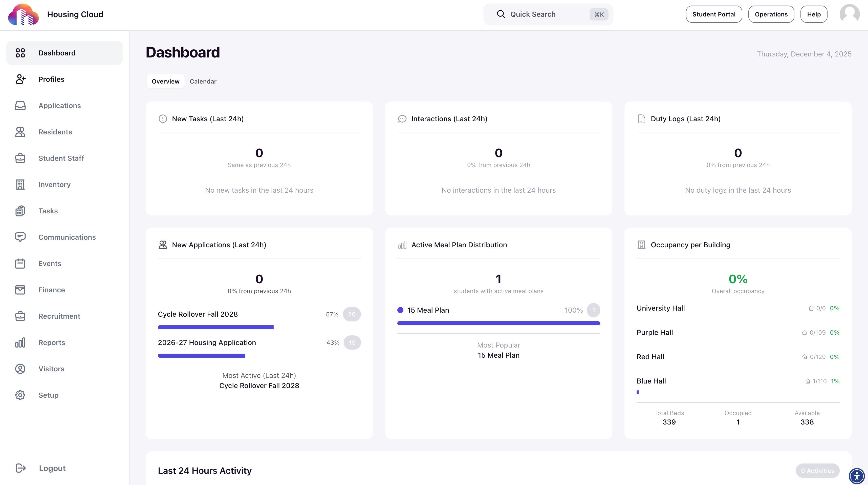Viewport: 868px width, 485px height.
Task: Open the Student Portal button
Action: point(714,14)
